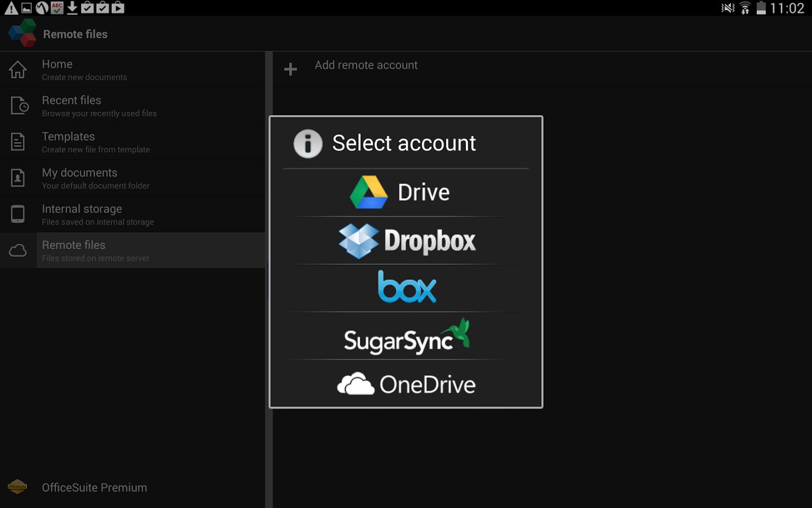
Task: Tap the My documents person icon
Action: point(18,178)
